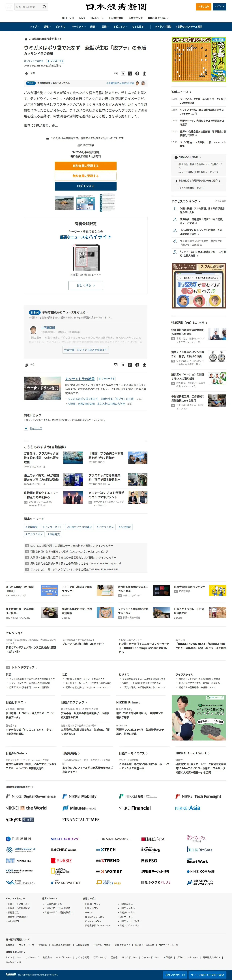
Task: Click the mail share icon under the headline
Action: pos(116,74)
